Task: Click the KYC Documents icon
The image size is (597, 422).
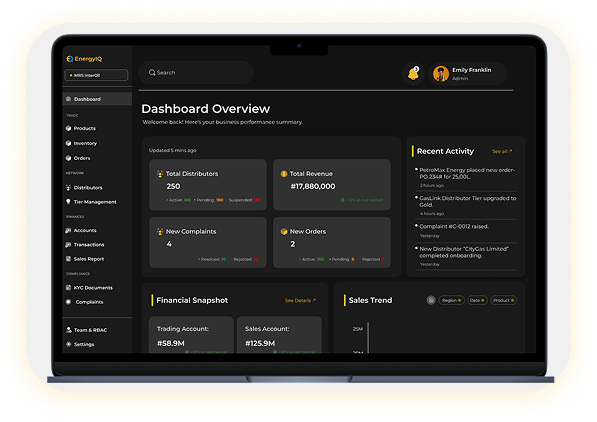Action: [69, 288]
